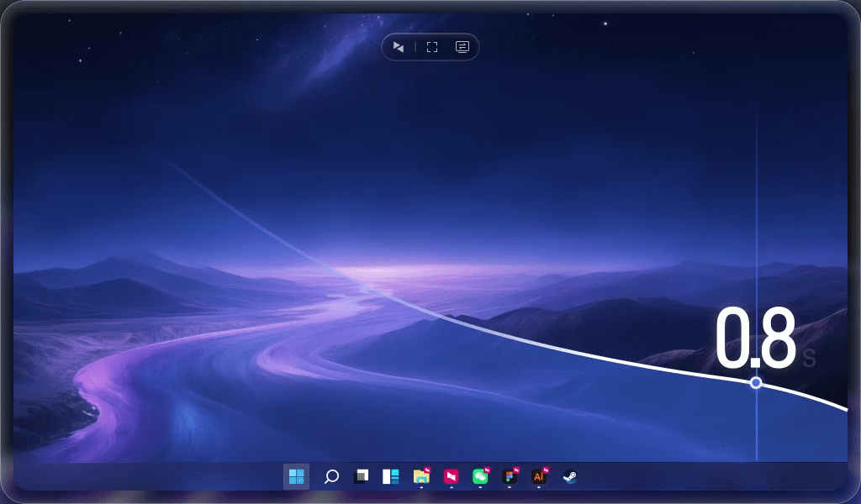861x504 pixels.
Task: Open the pink remote desktop app in taskbar
Action: (x=452, y=476)
